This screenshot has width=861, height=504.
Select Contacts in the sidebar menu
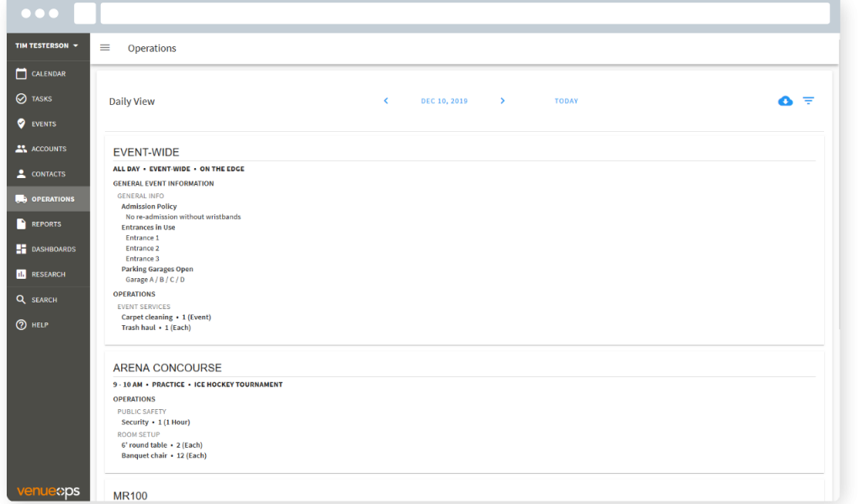pos(48,174)
